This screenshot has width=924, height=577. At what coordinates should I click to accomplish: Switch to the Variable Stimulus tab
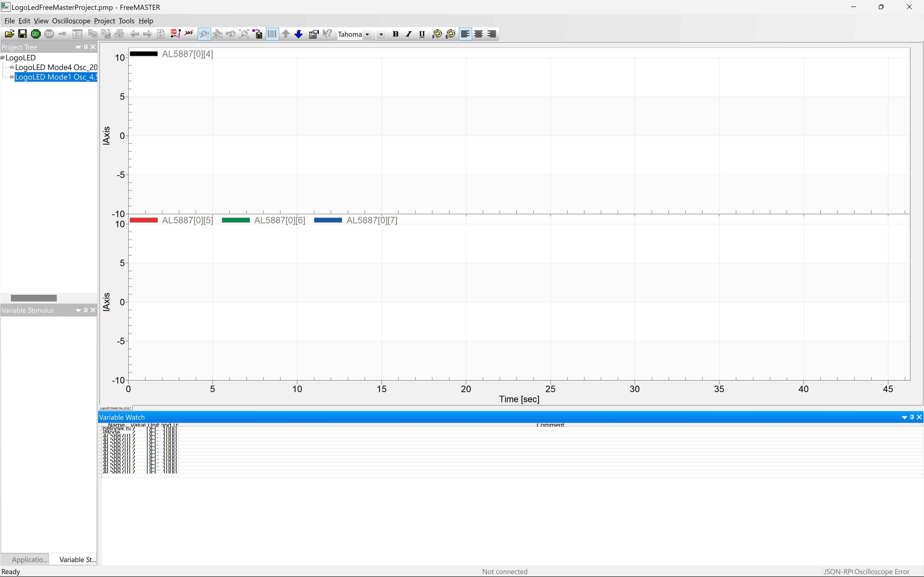[77, 559]
